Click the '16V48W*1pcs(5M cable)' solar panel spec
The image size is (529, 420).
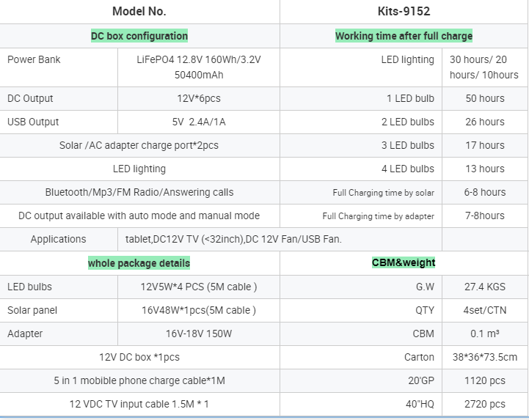pyautogui.click(x=198, y=310)
